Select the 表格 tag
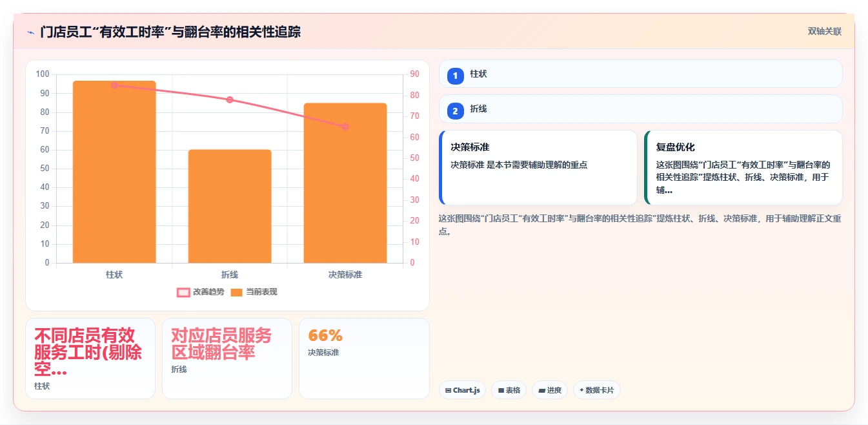The height and width of the screenshot is (425, 868). [x=509, y=390]
